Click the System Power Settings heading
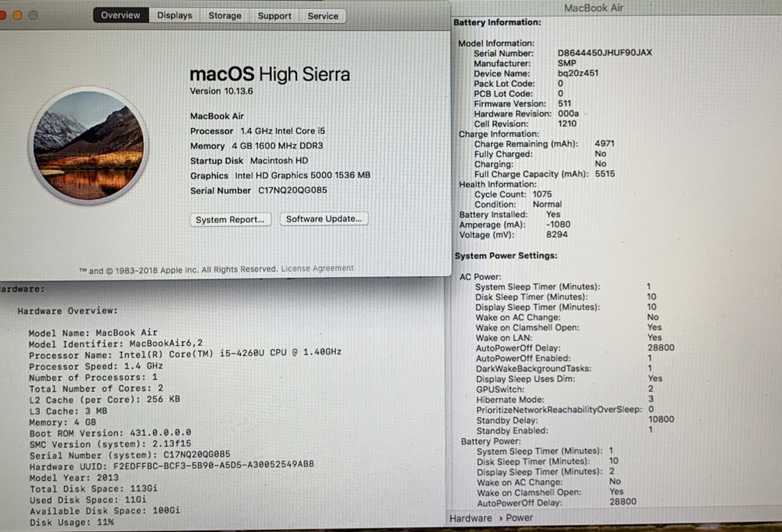The image size is (782, 532). [x=506, y=256]
